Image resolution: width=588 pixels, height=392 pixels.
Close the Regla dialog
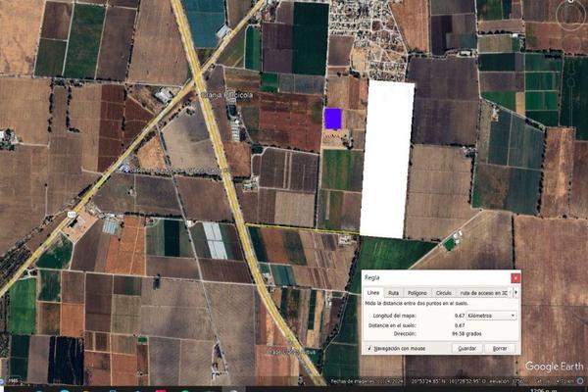(515, 278)
